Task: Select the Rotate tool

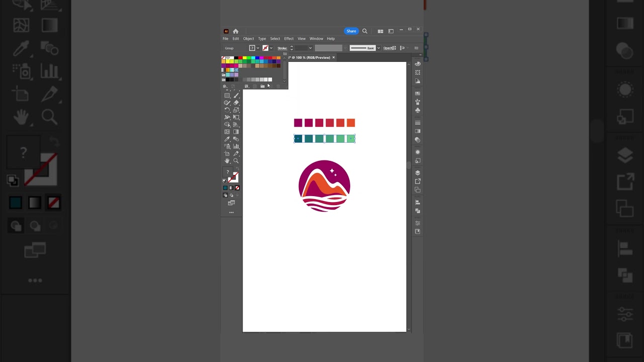Action: point(227,110)
